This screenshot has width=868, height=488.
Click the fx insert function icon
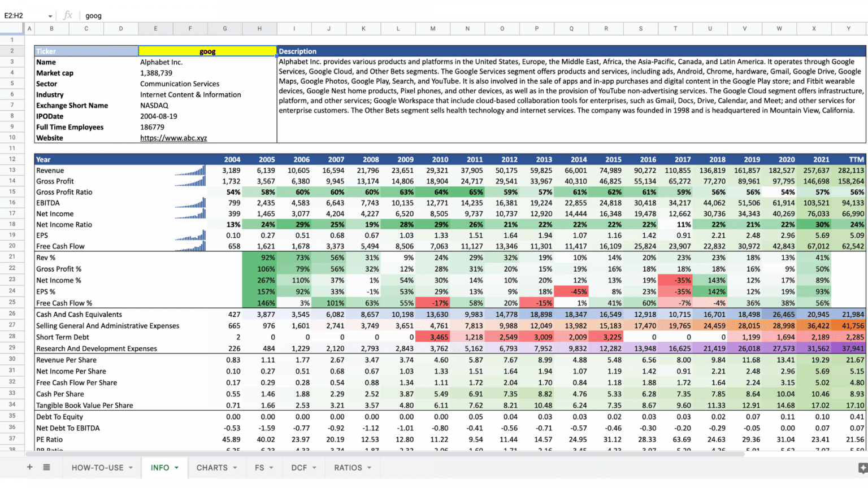point(67,15)
